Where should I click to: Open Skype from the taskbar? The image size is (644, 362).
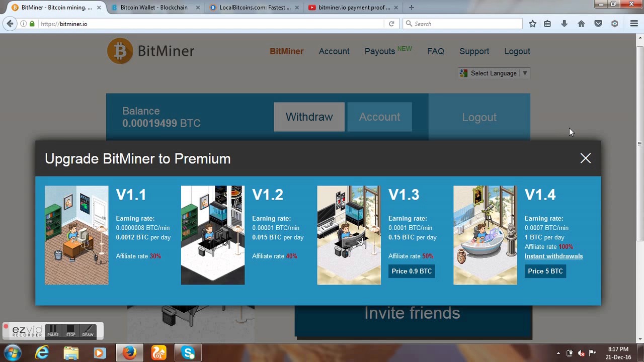188,353
